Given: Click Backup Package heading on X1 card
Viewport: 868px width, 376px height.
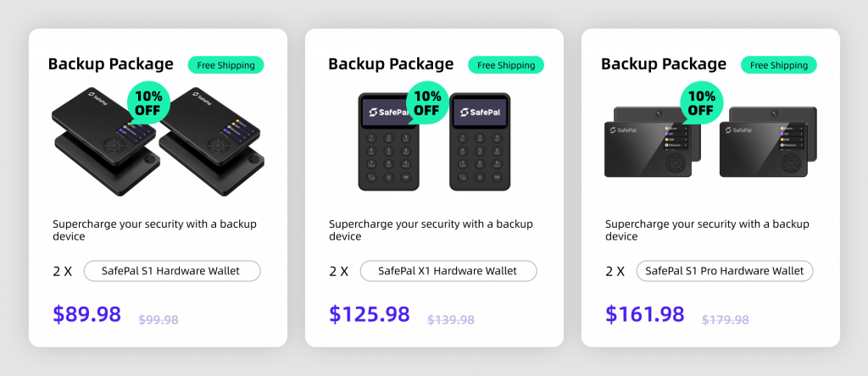Looking at the screenshot, I should (x=391, y=64).
